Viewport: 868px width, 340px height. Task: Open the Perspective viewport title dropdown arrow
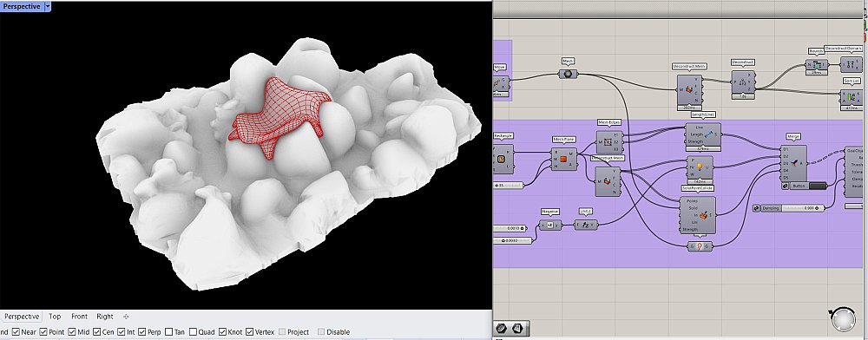(48, 7)
